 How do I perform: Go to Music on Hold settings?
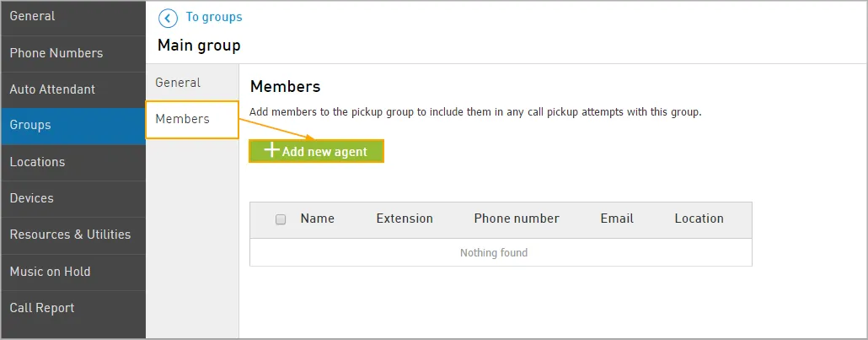pos(73,273)
